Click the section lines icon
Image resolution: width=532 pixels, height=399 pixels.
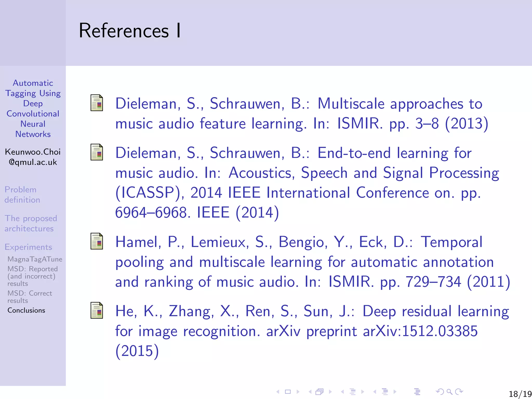[x=385, y=392]
